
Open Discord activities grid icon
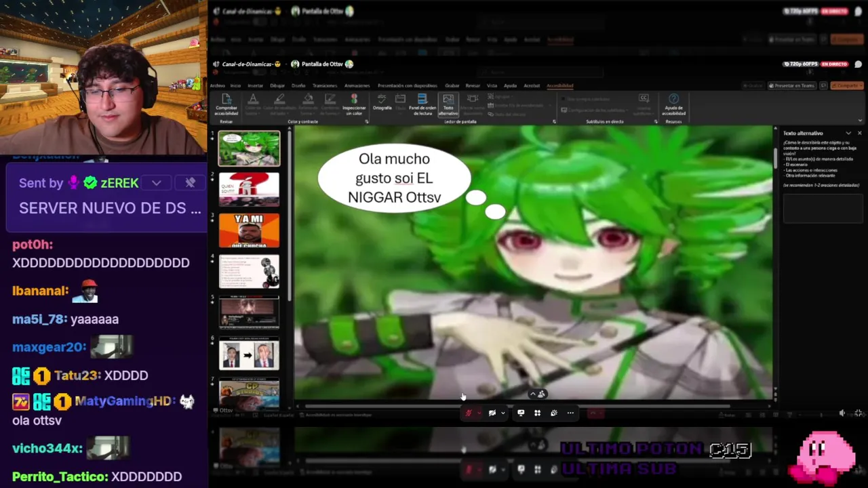click(537, 413)
